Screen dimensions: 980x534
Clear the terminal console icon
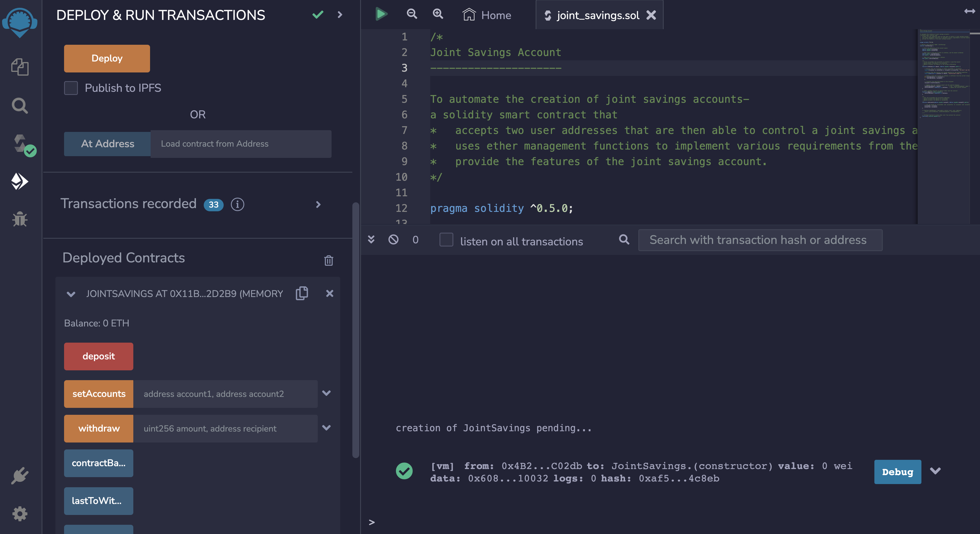click(393, 239)
